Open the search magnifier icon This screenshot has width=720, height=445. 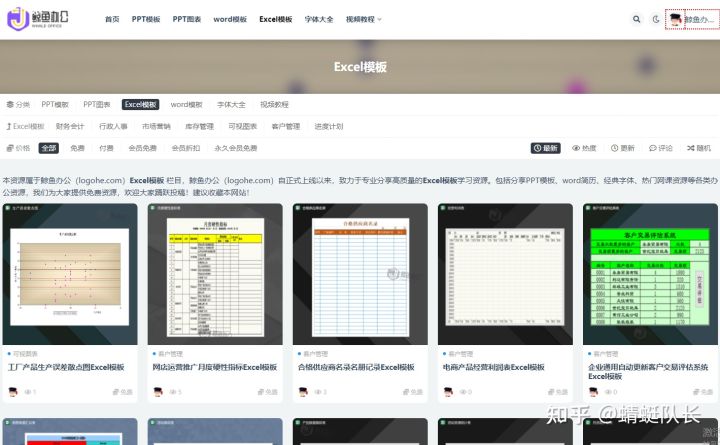point(636,19)
